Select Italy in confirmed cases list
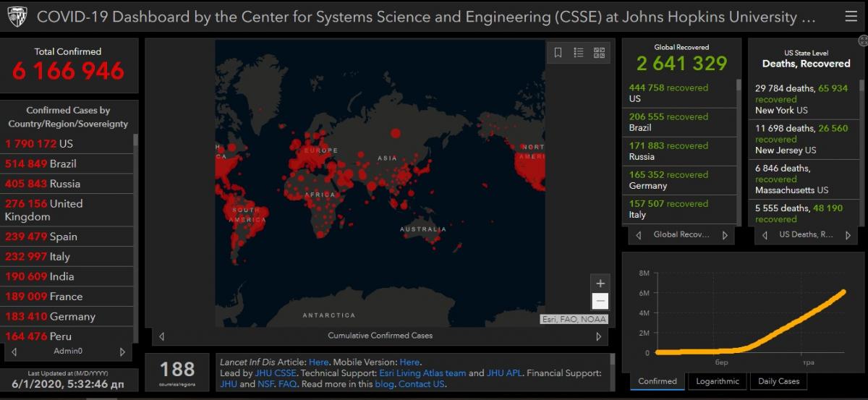 point(67,256)
